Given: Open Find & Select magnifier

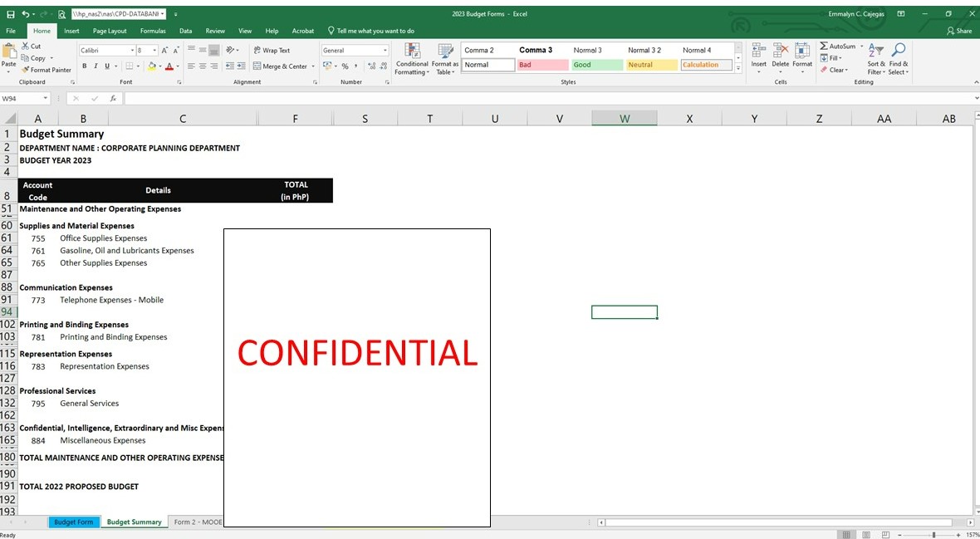Looking at the screenshot, I should click(x=899, y=59).
